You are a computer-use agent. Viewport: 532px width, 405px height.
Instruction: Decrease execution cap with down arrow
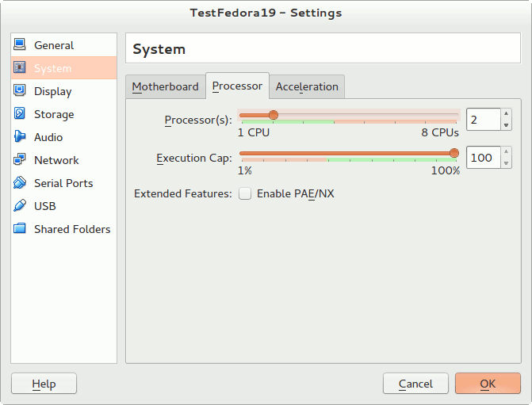pos(507,162)
